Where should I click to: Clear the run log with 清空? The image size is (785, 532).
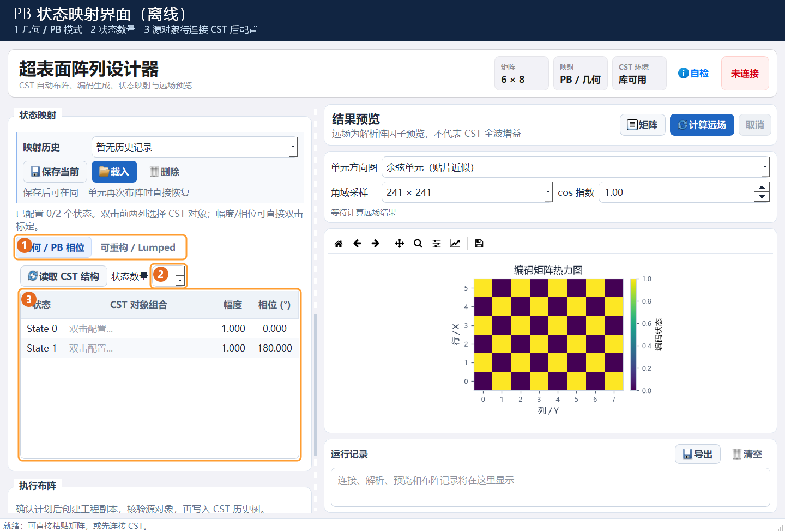point(747,454)
